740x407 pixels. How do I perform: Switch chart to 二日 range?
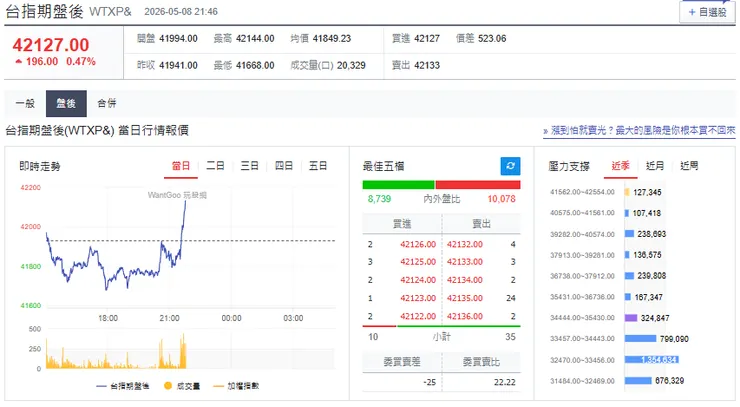tap(215, 166)
